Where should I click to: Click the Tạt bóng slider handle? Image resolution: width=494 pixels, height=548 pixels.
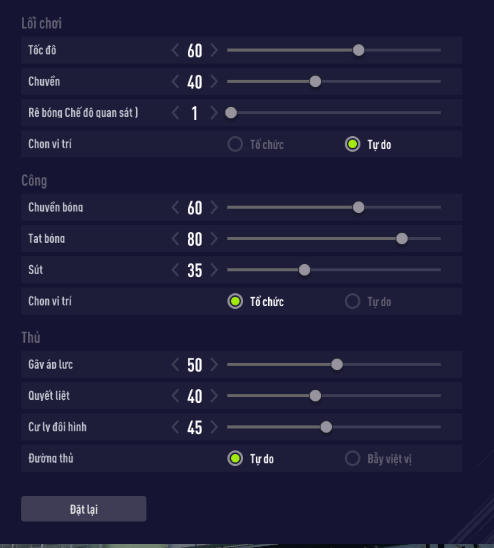tap(402, 239)
